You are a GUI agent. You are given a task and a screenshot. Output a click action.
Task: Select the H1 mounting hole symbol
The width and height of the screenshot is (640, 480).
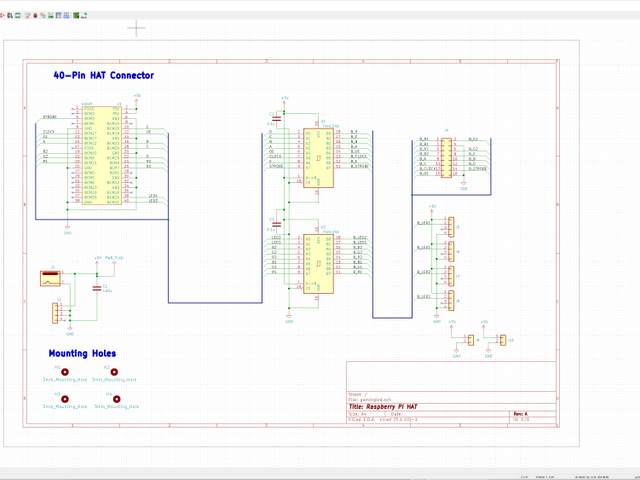(x=66, y=373)
